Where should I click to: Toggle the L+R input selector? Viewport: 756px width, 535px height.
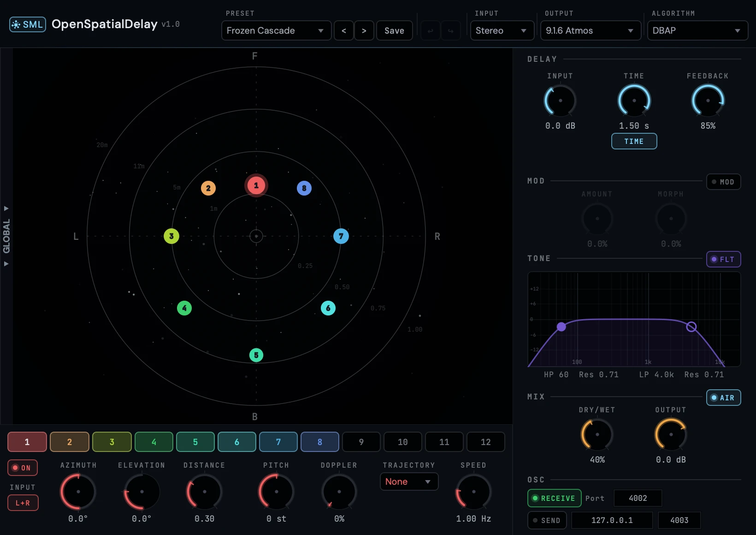point(23,503)
